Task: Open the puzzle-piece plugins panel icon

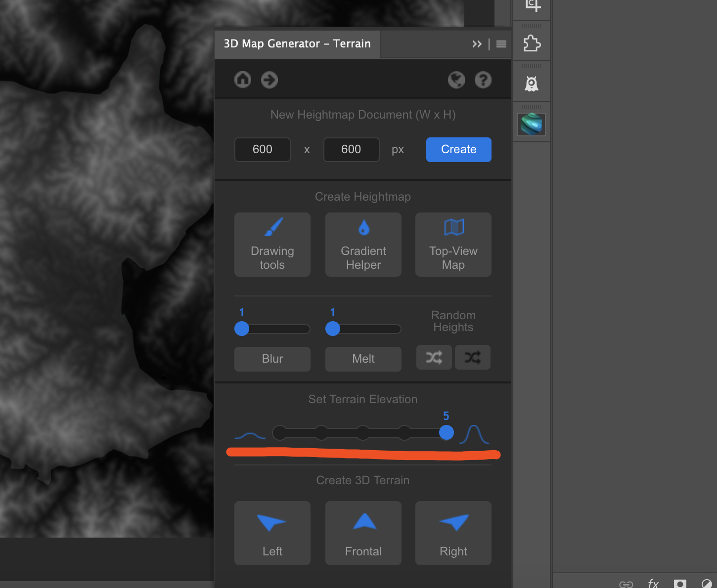Action: [532, 43]
